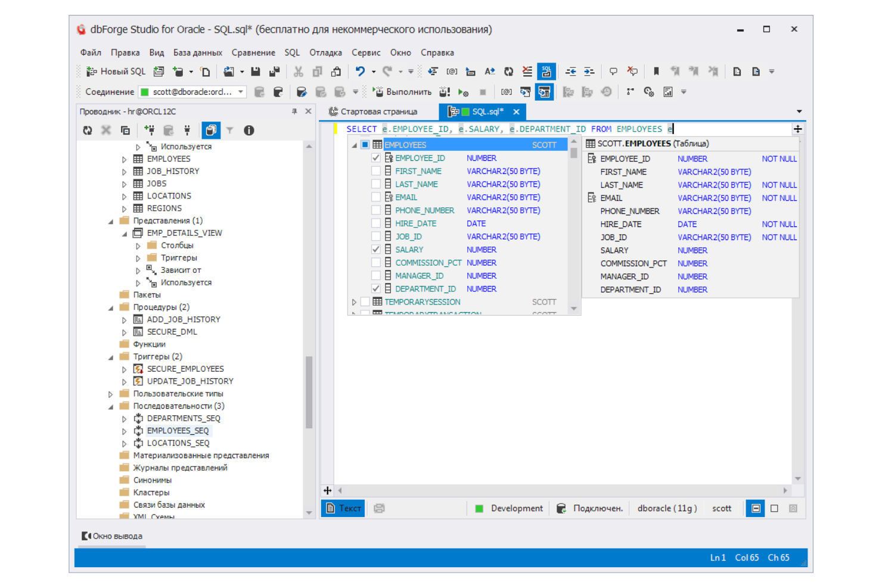This screenshot has height=588, width=882.
Task: Click the refresh icon in Explorer panel toolbar
Action: pyautogui.click(x=88, y=130)
